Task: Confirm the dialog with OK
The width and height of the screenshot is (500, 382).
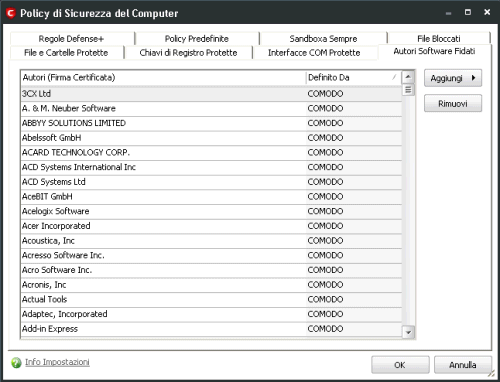Action: 400,365
